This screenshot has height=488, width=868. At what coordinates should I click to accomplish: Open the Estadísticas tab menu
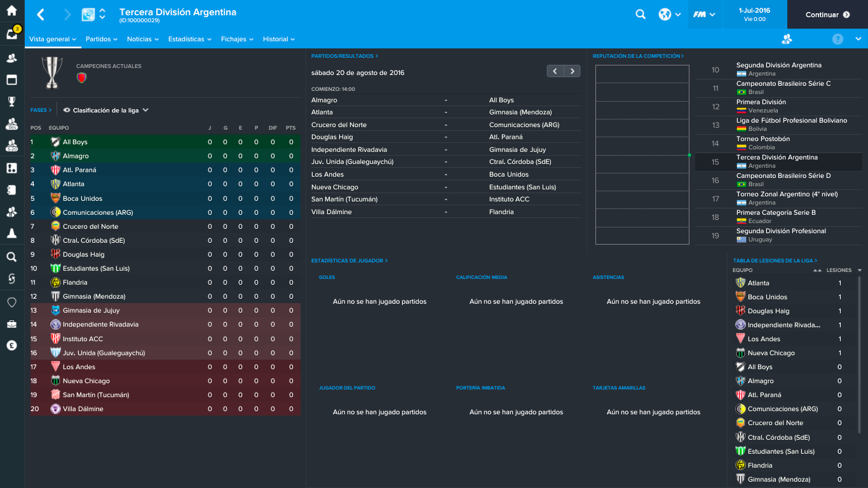(190, 39)
